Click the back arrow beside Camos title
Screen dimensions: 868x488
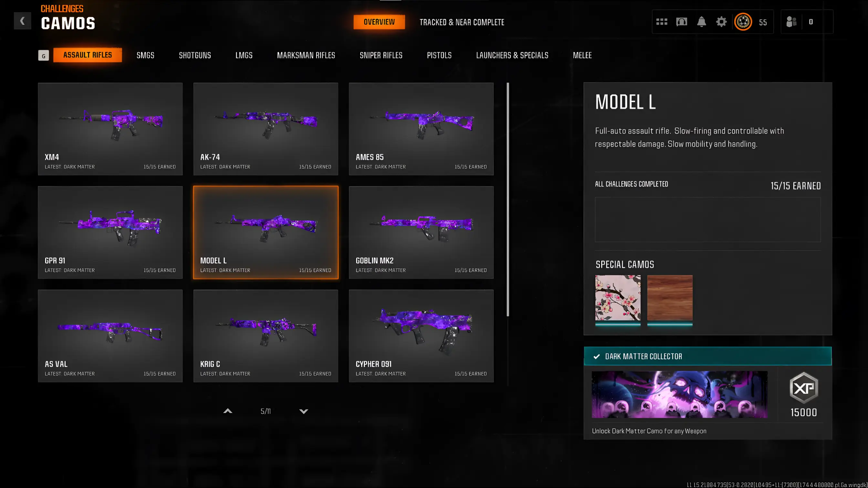[x=22, y=21]
